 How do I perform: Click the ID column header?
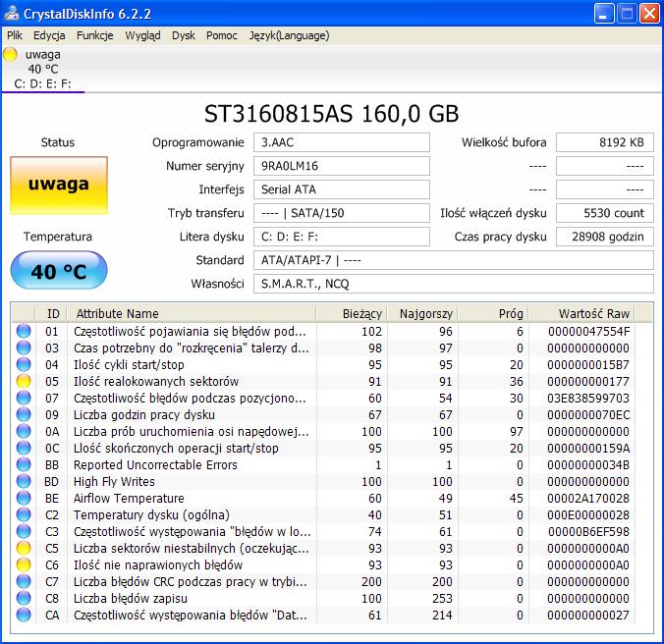point(51,313)
